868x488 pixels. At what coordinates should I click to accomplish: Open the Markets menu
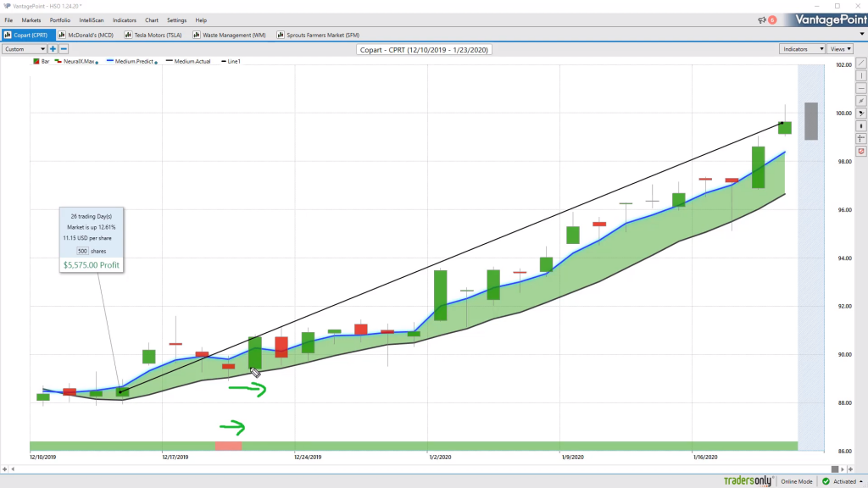tap(31, 20)
